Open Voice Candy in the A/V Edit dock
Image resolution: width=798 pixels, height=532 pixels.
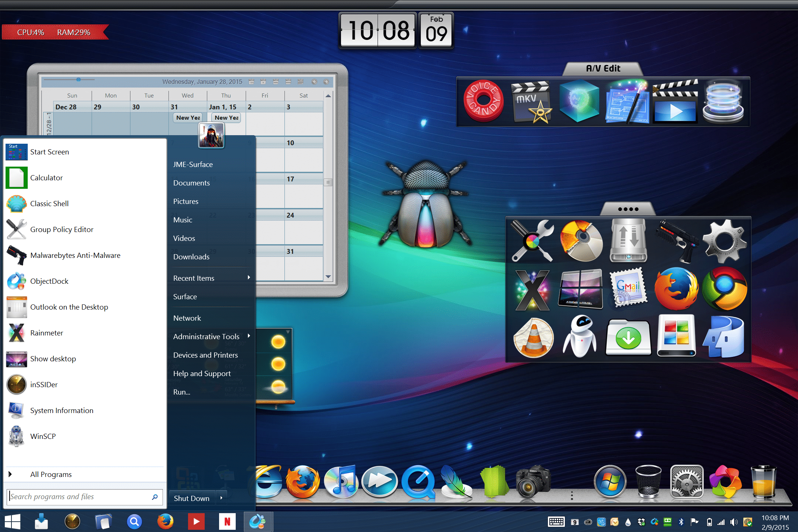(484, 101)
